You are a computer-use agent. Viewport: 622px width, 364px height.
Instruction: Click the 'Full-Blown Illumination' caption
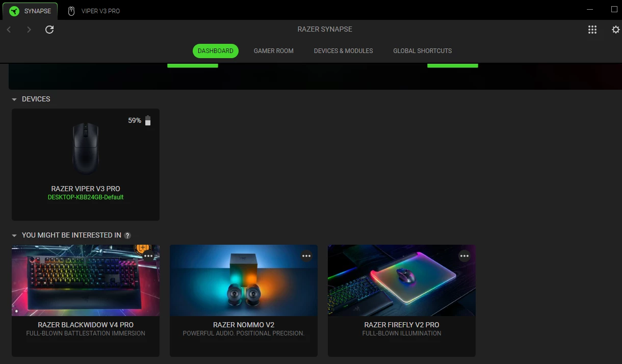coord(402,333)
